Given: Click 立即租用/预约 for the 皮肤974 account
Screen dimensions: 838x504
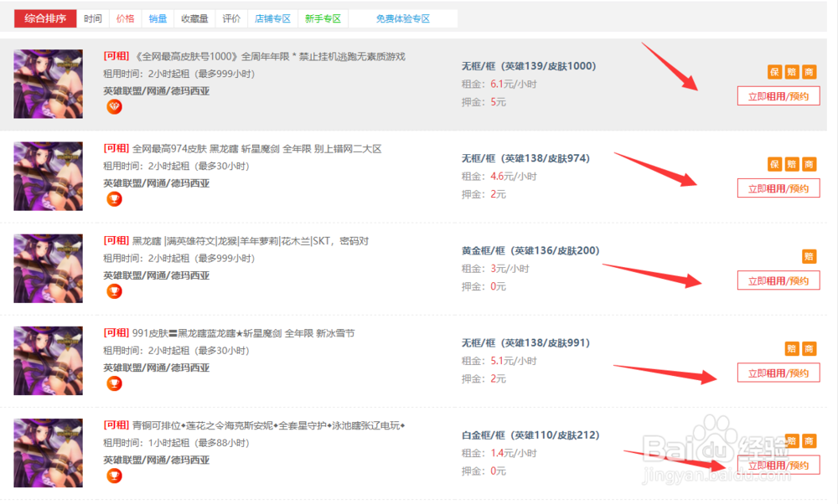Looking at the screenshot, I should (779, 188).
